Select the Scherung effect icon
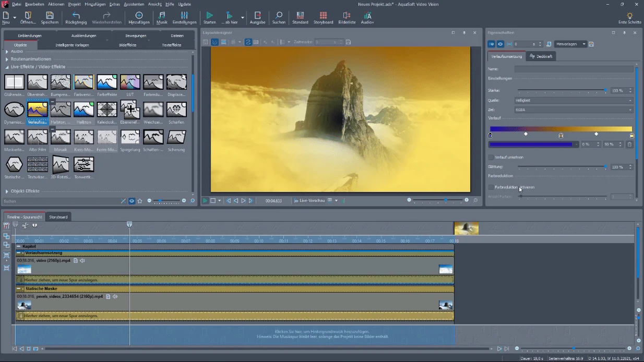644x362 pixels. [x=176, y=137]
